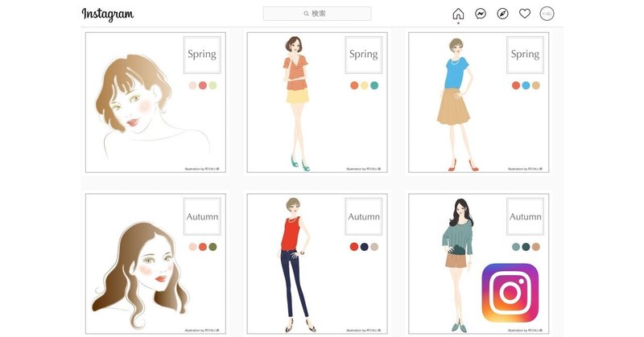Click coral pink swatch in Spring portrait post

(x=203, y=85)
